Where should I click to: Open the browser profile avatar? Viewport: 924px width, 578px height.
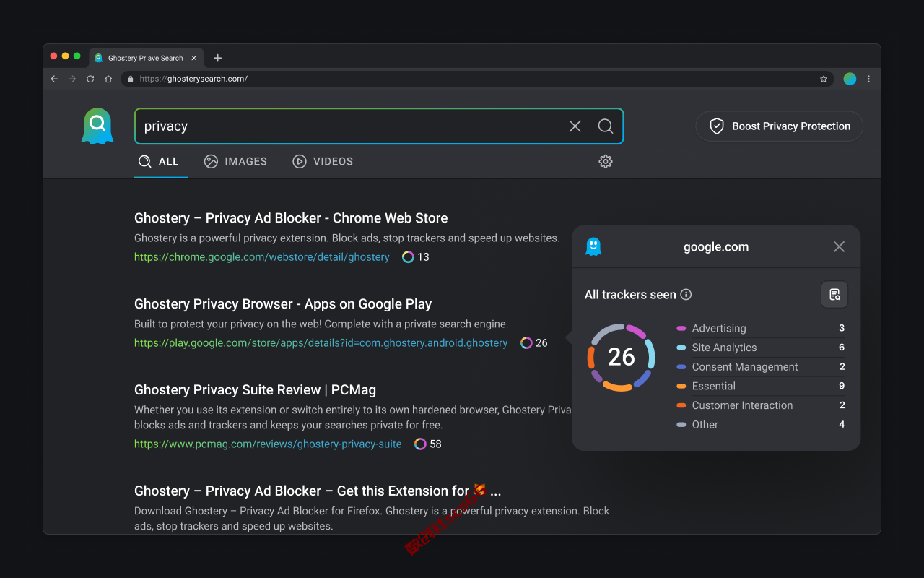coord(850,79)
